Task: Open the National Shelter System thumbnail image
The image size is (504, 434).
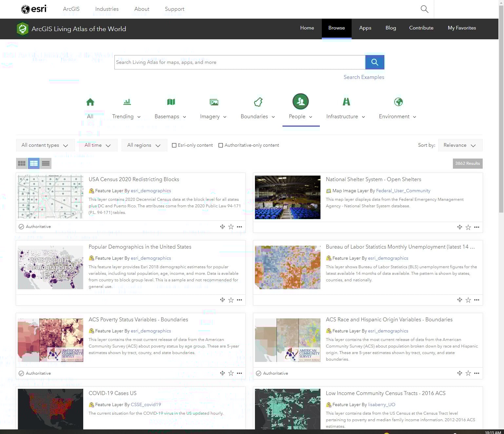Action: [x=288, y=197]
